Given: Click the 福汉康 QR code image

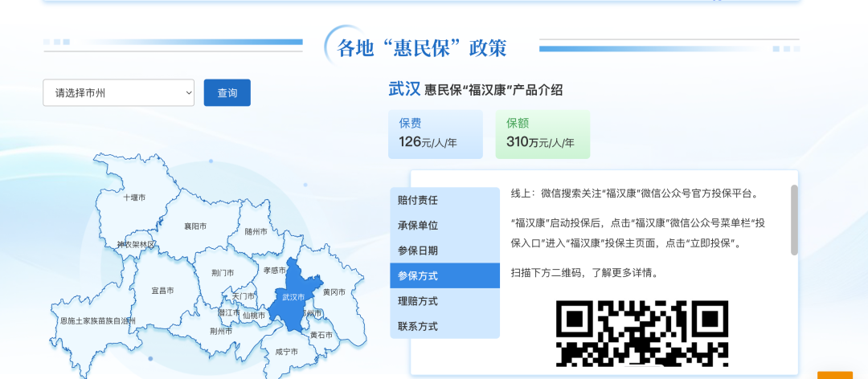Looking at the screenshot, I should click(x=642, y=333).
